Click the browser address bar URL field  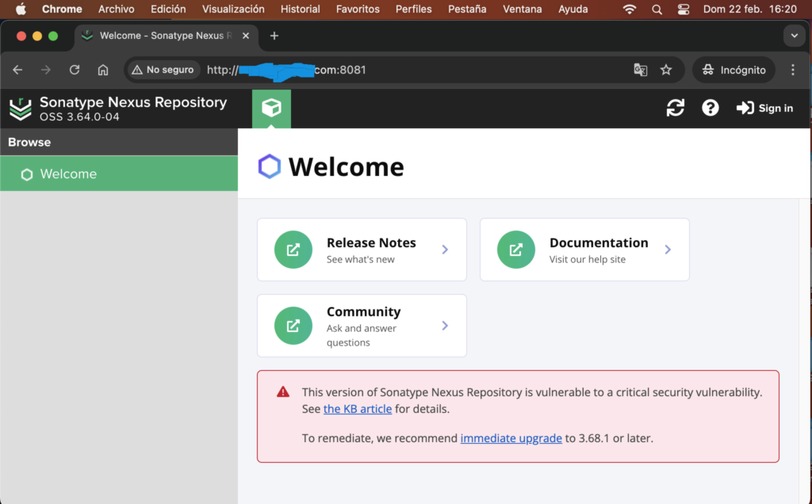click(x=412, y=70)
